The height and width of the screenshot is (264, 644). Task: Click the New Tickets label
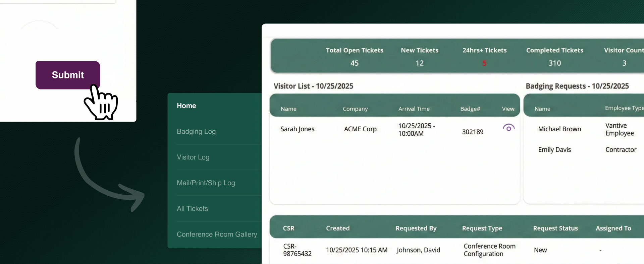(420, 50)
